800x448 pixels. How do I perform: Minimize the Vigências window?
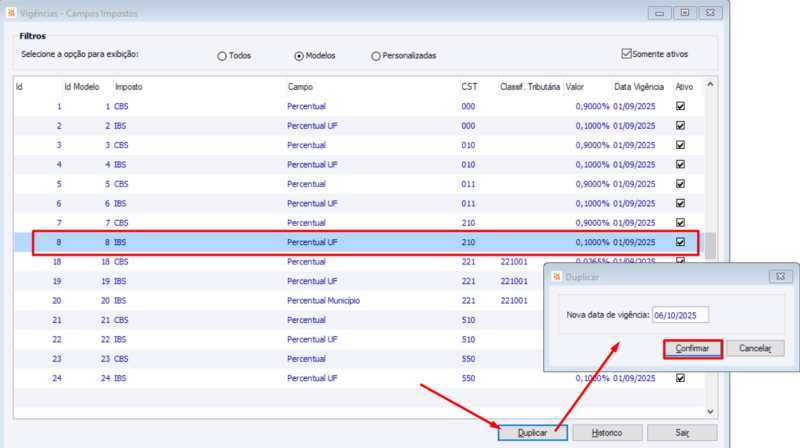pos(659,13)
